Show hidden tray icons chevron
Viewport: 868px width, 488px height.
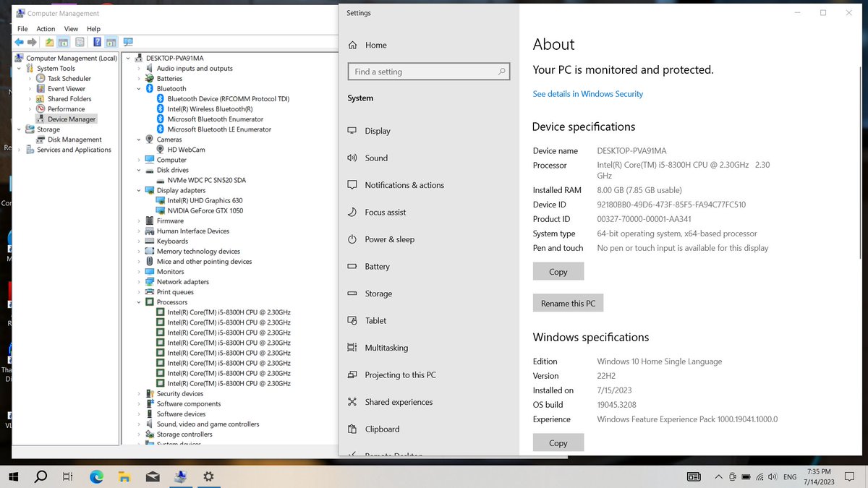pyautogui.click(x=718, y=477)
